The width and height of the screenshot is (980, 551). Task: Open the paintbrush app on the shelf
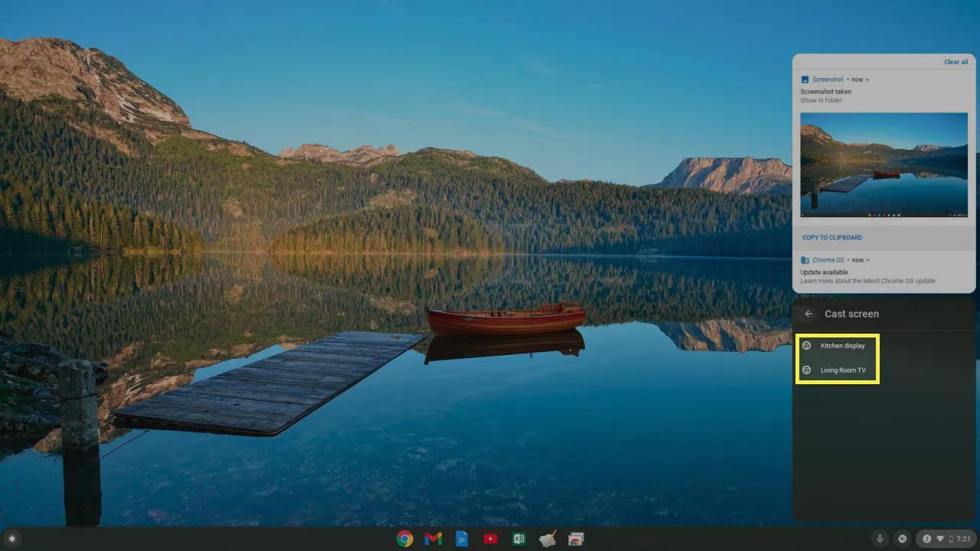click(x=547, y=539)
